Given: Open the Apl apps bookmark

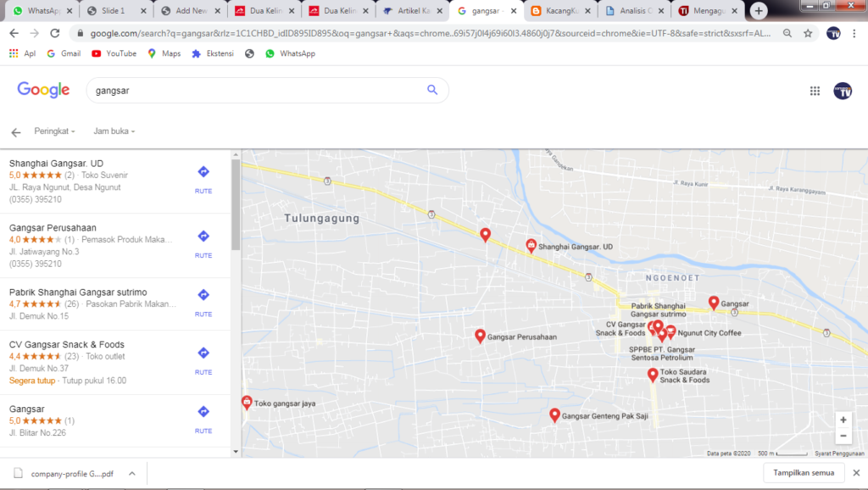Looking at the screenshot, I should (x=22, y=53).
